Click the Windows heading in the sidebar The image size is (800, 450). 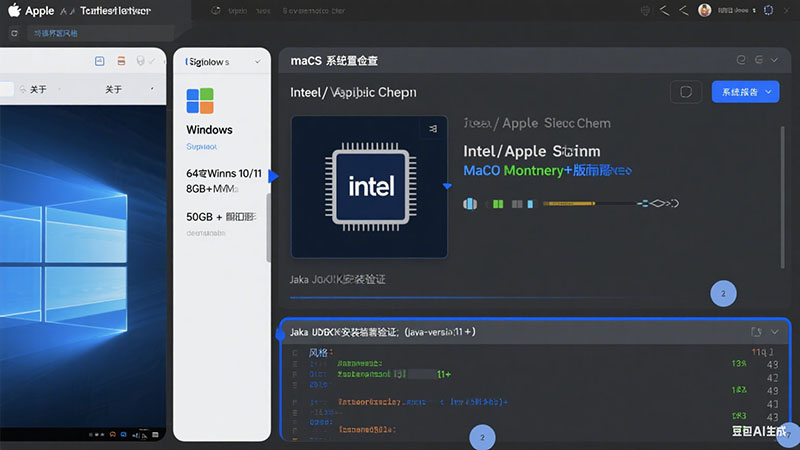point(209,130)
